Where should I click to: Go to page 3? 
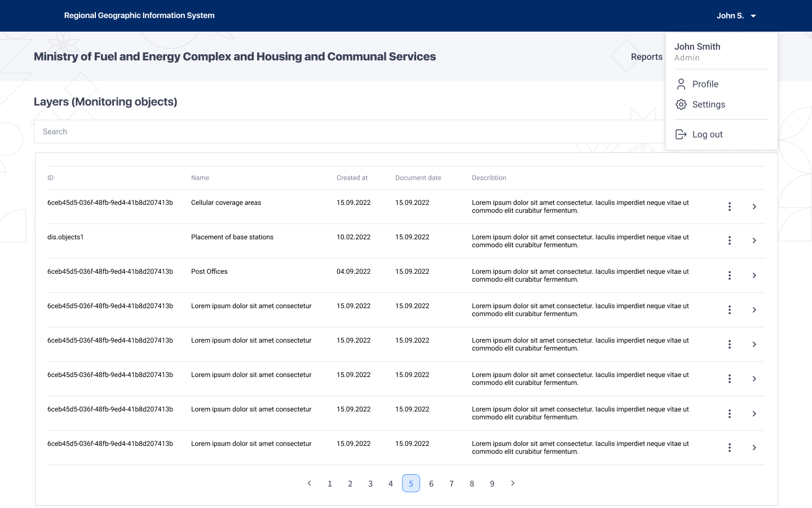pos(370,483)
